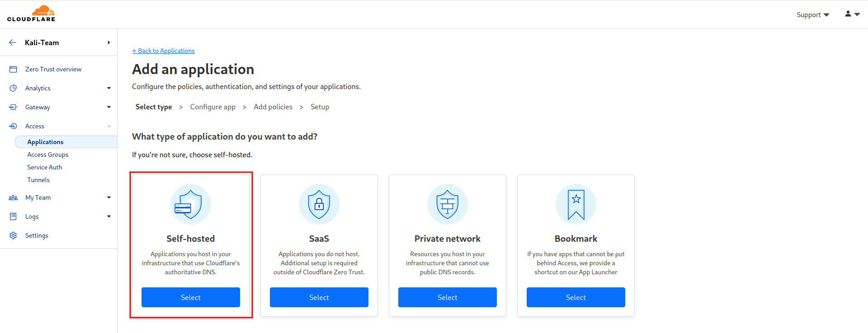Click the My Team people icon
The image size is (868, 333).
13,197
